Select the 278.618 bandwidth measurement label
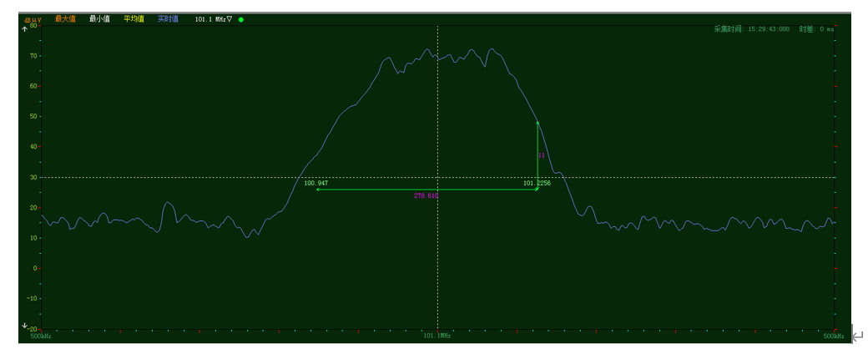The height and width of the screenshot is (359, 868). pos(426,196)
